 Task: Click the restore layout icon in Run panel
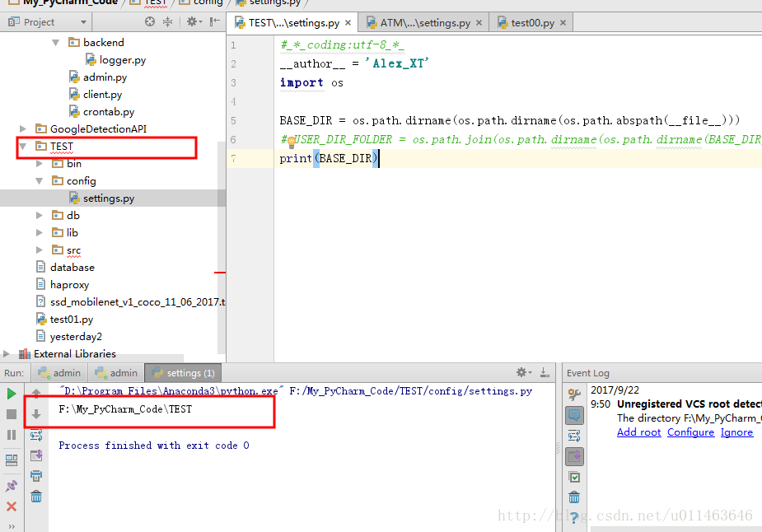coord(12,460)
